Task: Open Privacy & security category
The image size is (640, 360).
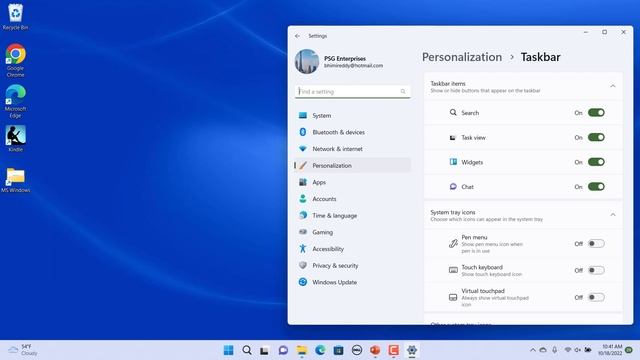Action: [352, 265]
